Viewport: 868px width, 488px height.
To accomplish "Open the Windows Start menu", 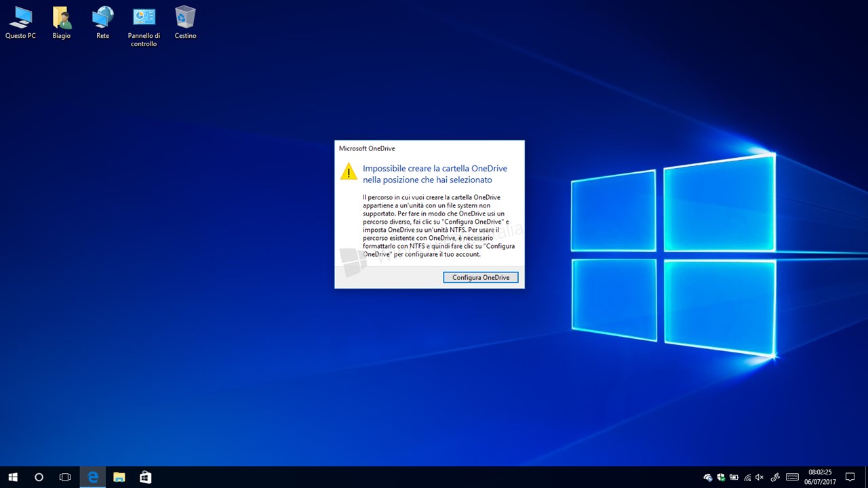I will (x=13, y=477).
